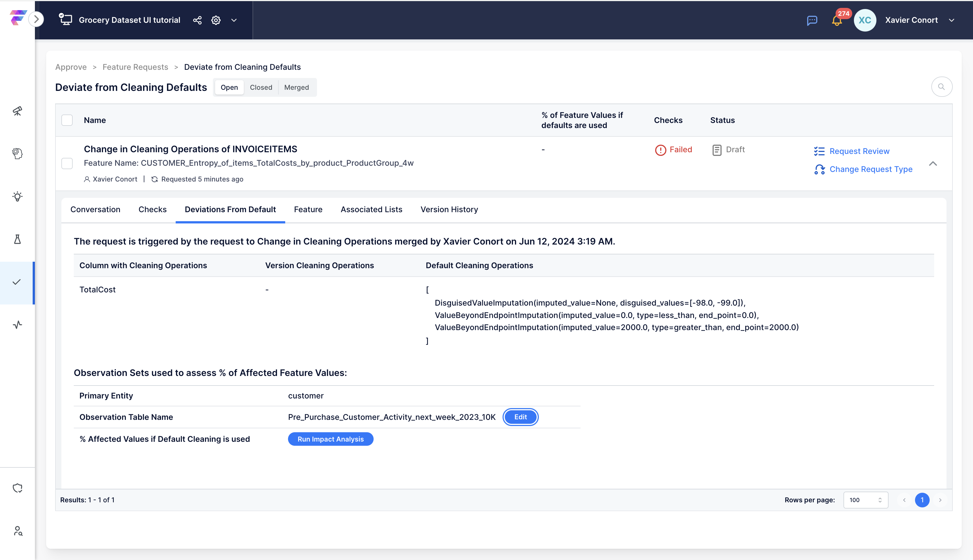Click the Draft status document icon
The width and height of the screenshot is (973, 560).
(717, 150)
